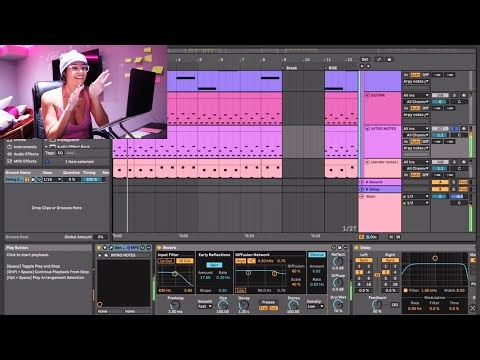Toggle Delay Left Sync button

[364, 260]
